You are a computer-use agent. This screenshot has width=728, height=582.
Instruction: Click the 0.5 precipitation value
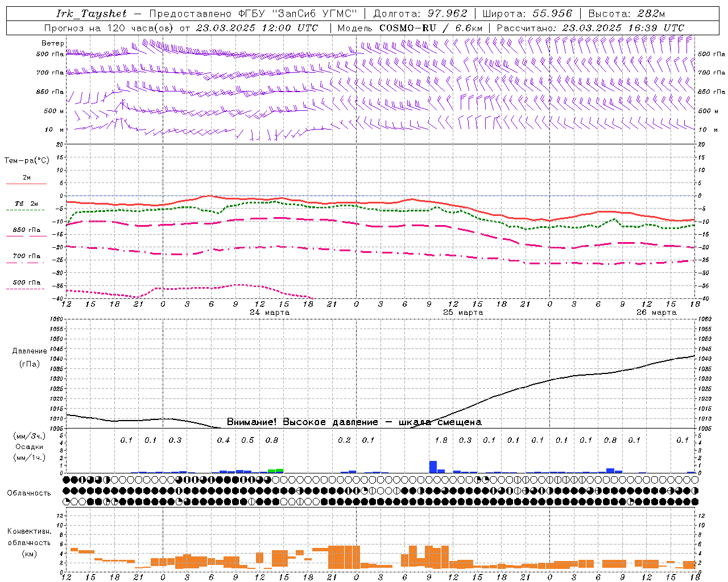tap(247, 440)
